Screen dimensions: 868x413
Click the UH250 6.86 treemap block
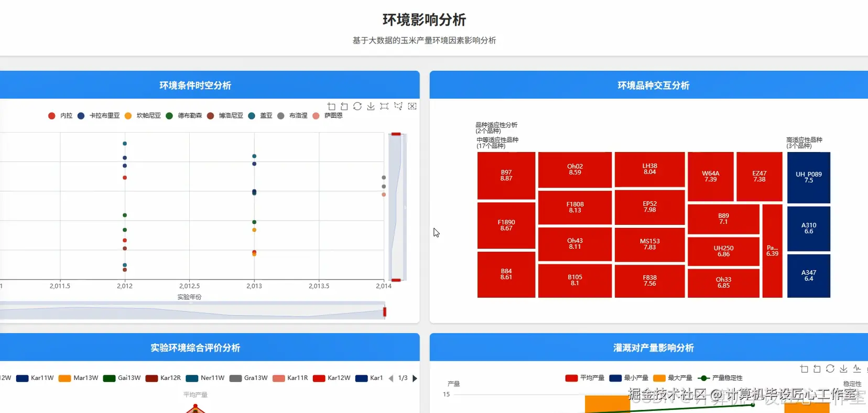point(723,252)
